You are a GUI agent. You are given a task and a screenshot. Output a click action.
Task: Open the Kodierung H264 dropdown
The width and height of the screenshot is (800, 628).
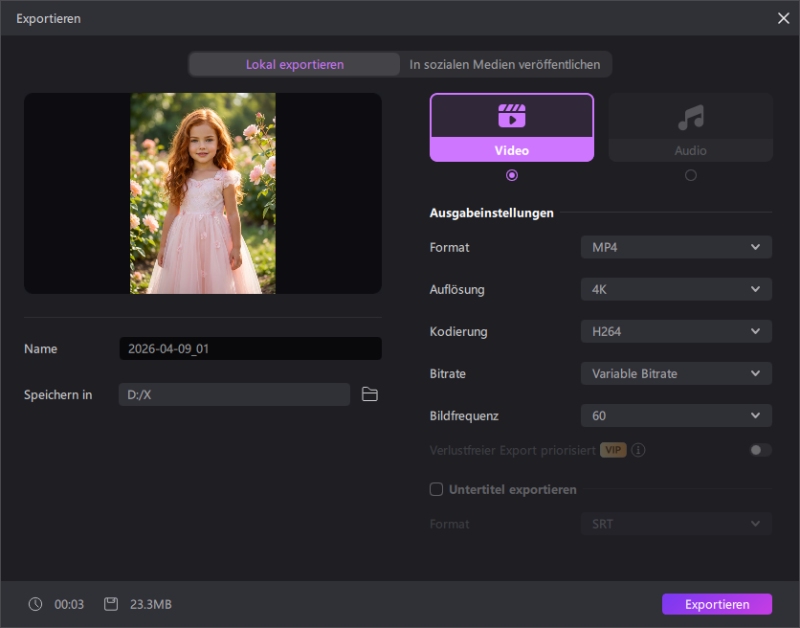point(676,331)
